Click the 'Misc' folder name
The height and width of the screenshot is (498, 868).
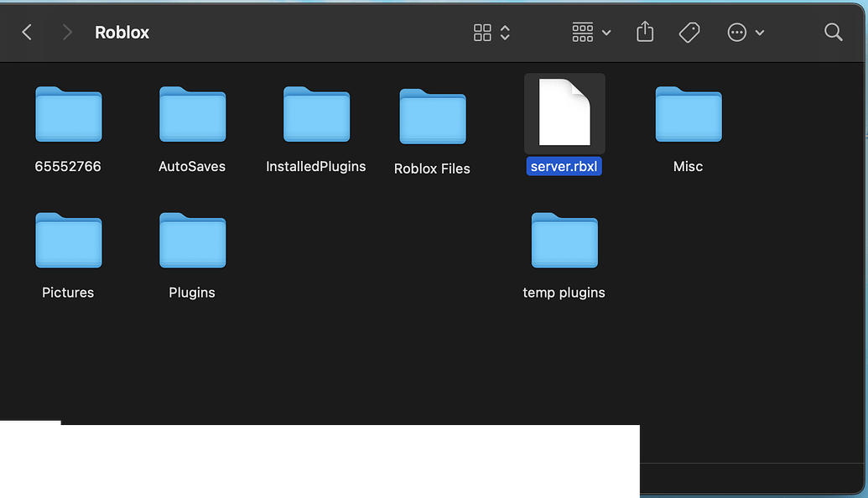[688, 167]
